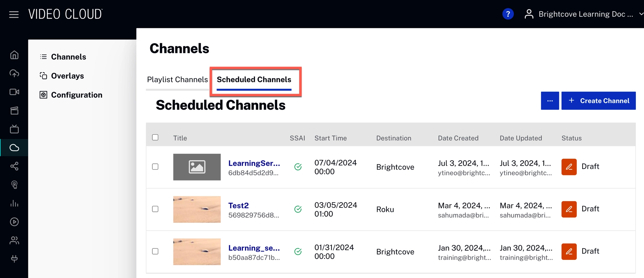Click the blue help question mark icon
This screenshot has width=644, height=278.
click(x=508, y=14)
